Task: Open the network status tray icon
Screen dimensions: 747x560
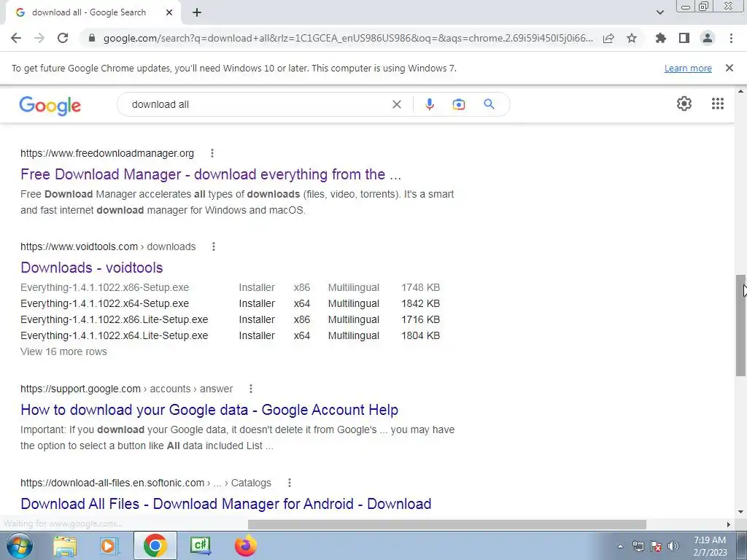Action: (x=638, y=546)
